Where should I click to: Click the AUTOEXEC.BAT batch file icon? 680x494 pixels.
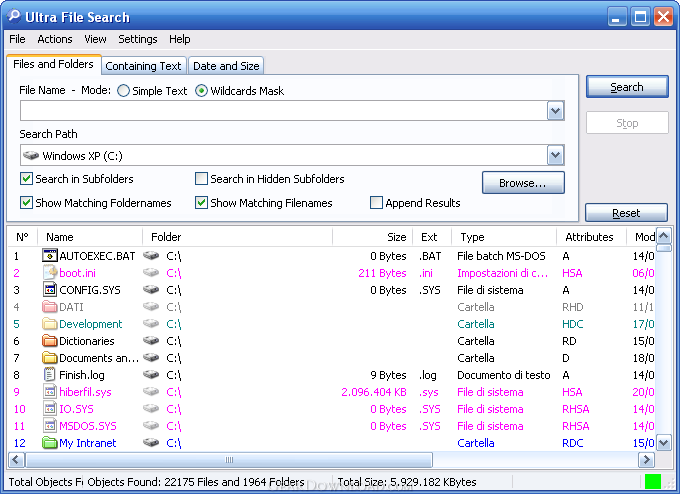pos(49,256)
